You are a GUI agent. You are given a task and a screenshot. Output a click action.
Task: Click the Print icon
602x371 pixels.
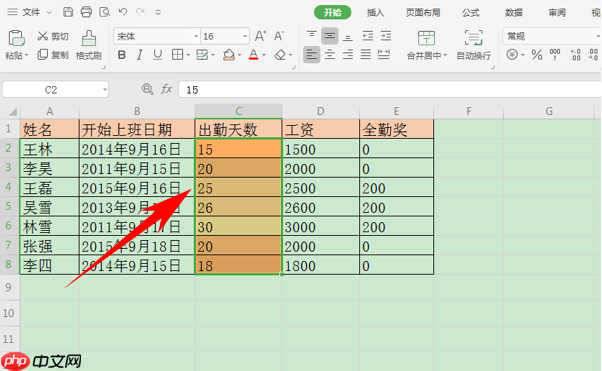click(86, 12)
